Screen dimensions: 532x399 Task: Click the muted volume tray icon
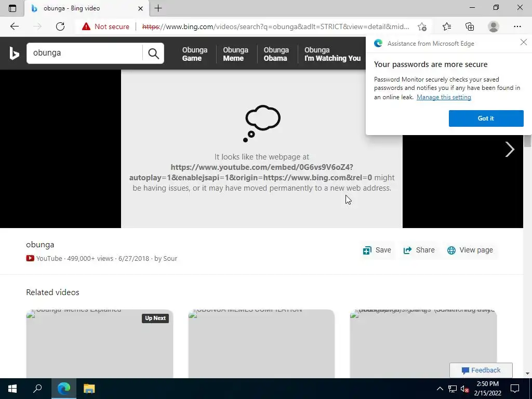[x=465, y=389]
